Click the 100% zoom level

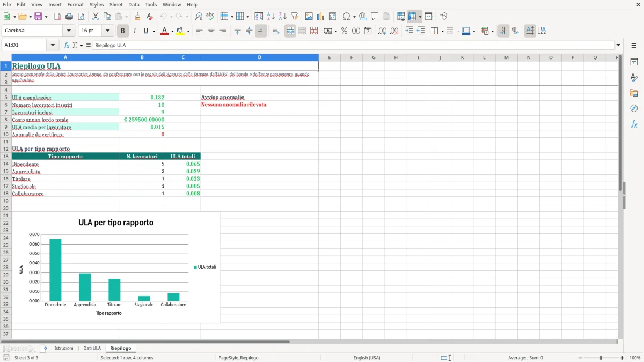(635, 358)
